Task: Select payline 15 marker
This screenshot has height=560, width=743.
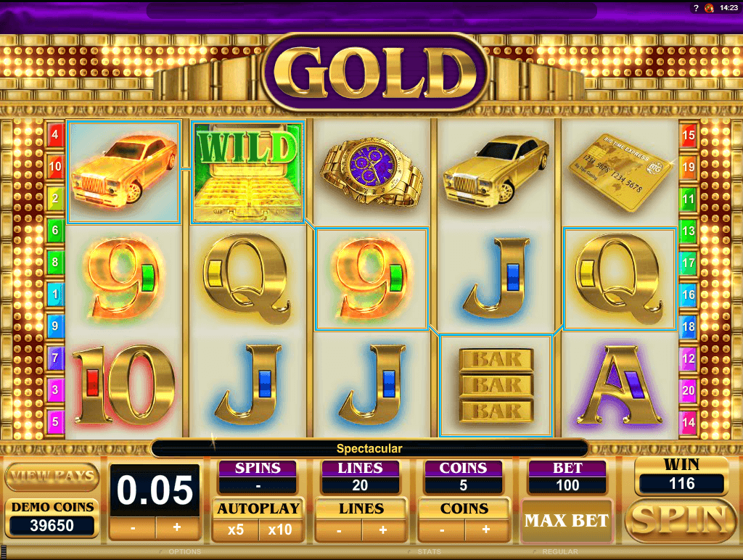Action: pos(688,135)
